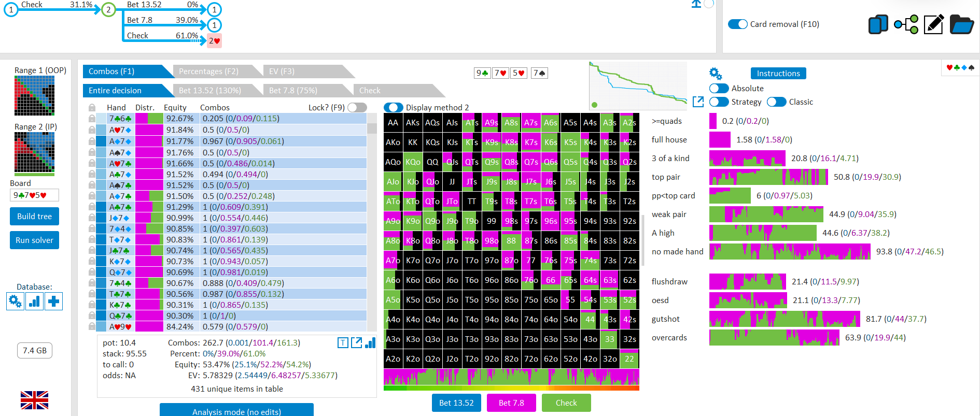The image size is (980, 416).
Task: Select node 1 at tree start
Action: (x=11, y=9)
